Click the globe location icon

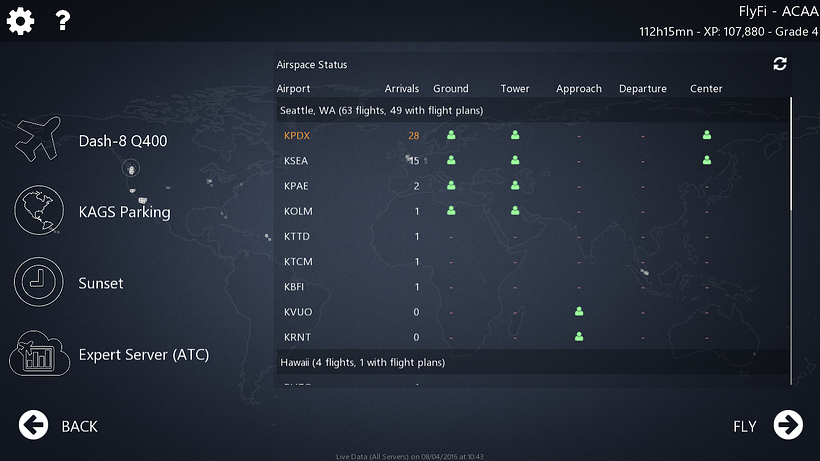[x=39, y=210]
